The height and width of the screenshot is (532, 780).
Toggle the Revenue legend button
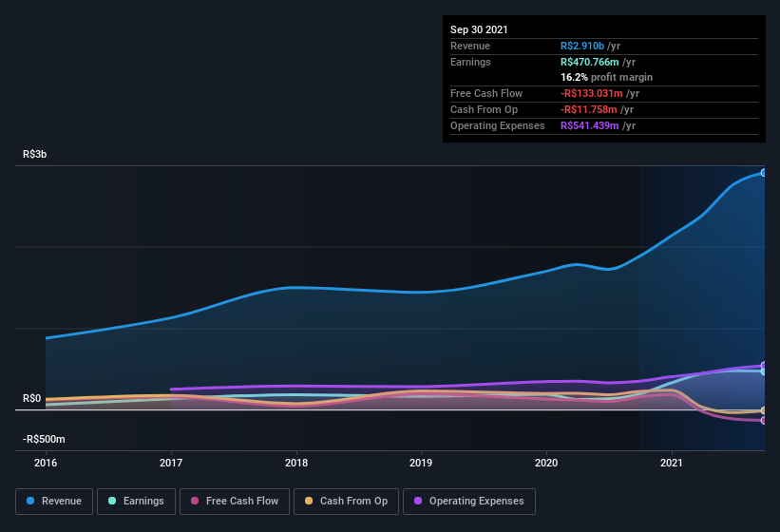tap(54, 502)
